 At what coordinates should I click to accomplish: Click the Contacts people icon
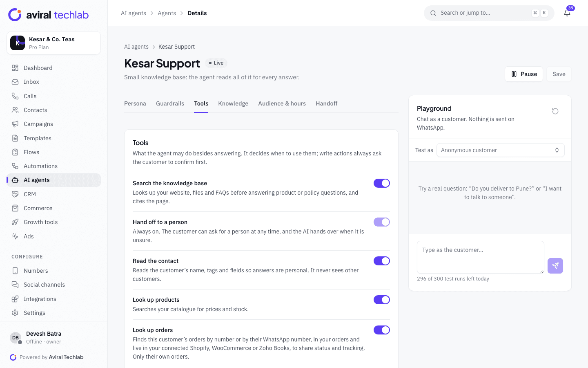point(15,110)
